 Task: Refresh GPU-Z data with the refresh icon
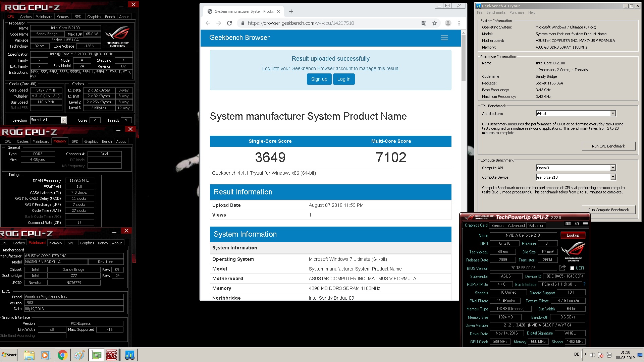tap(577, 224)
